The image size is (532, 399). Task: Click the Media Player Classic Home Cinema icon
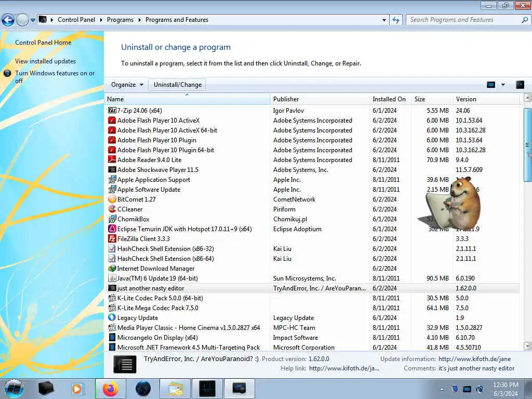click(112, 327)
